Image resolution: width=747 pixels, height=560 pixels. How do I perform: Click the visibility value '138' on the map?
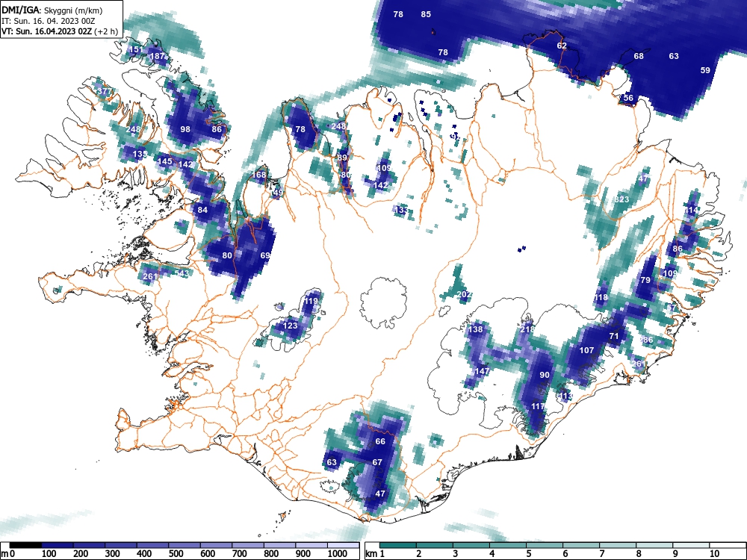coord(475,329)
